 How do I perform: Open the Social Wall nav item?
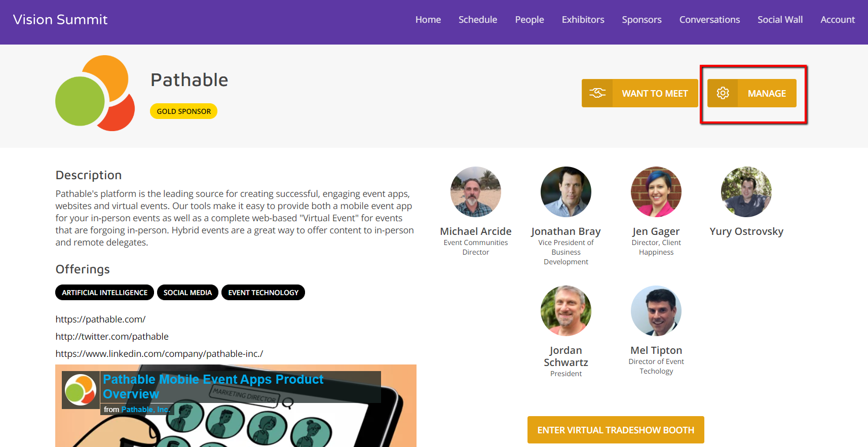click(780, 20)
